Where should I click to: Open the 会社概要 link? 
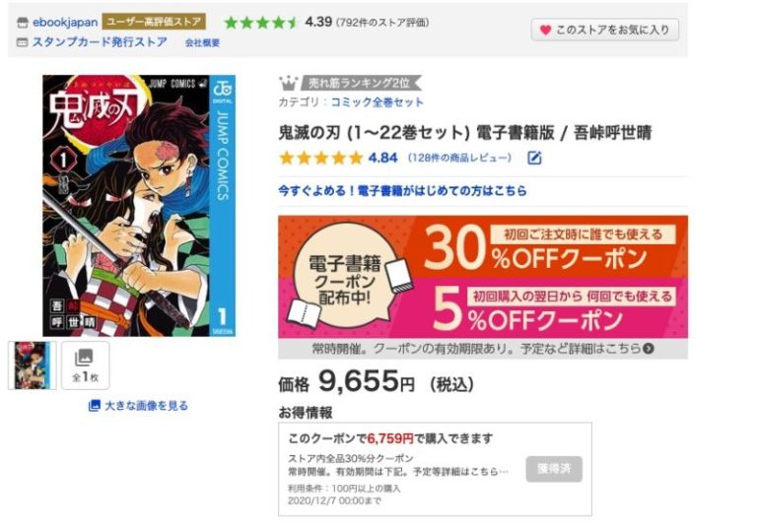(x=202, y=42)
